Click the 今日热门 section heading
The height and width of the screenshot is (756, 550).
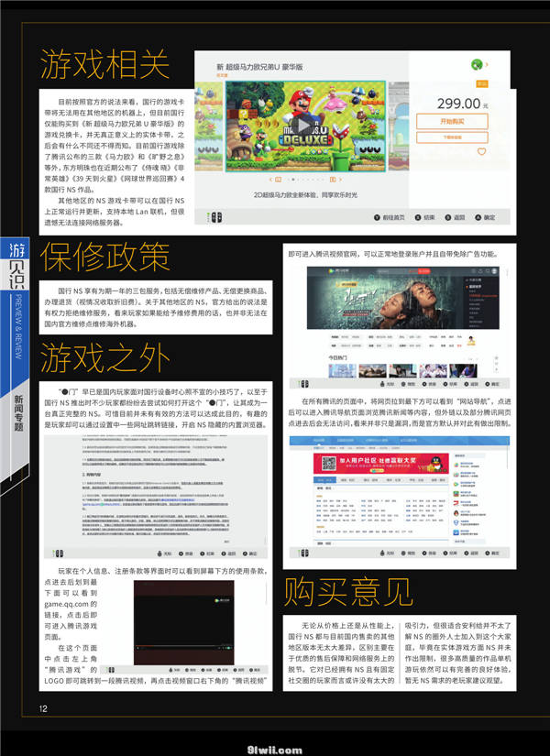point(337,357)
